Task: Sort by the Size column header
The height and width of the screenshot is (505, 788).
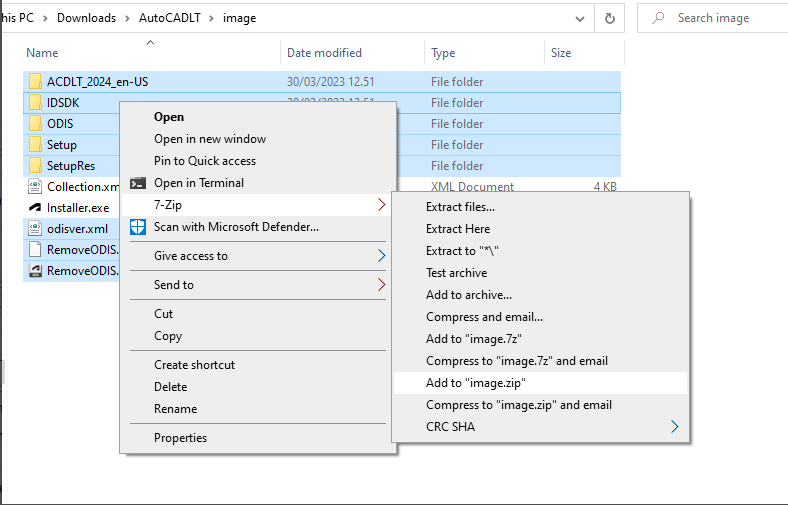Action: coord(561,53)
